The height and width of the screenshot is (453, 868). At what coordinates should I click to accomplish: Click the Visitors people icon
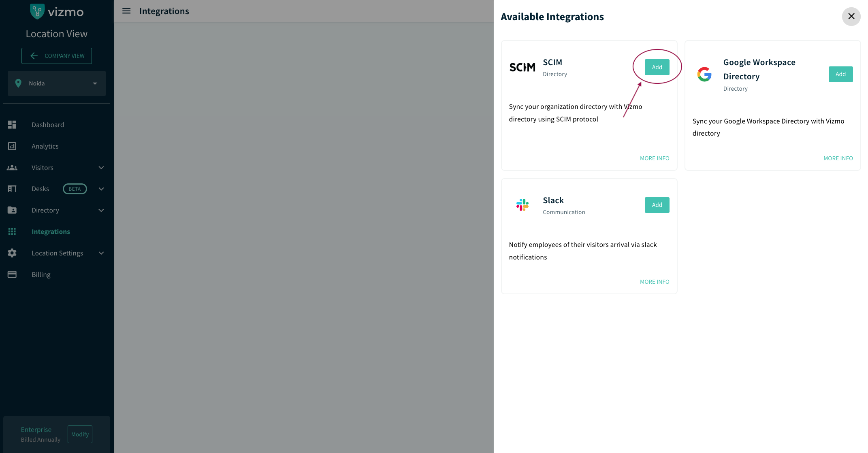point(12,168)
